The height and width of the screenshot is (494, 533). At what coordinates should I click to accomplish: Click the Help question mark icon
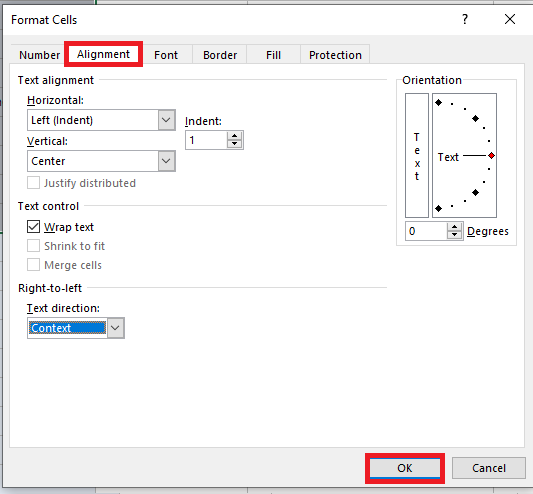coord(465,19)
